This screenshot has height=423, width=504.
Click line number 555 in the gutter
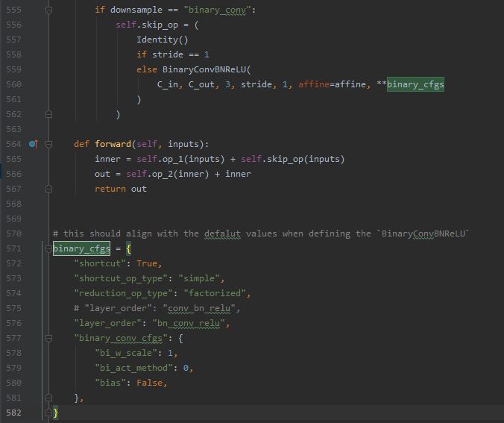(x=14, y=10)
